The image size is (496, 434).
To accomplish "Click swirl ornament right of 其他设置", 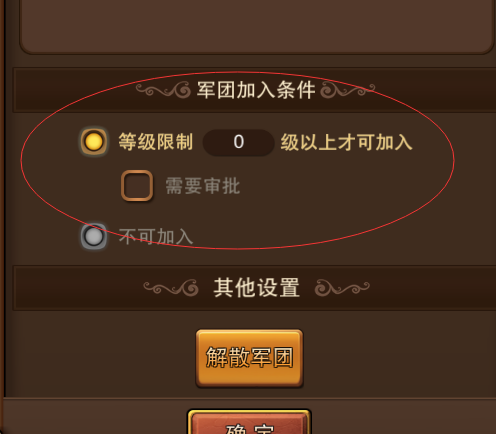I will coord(342,288).
